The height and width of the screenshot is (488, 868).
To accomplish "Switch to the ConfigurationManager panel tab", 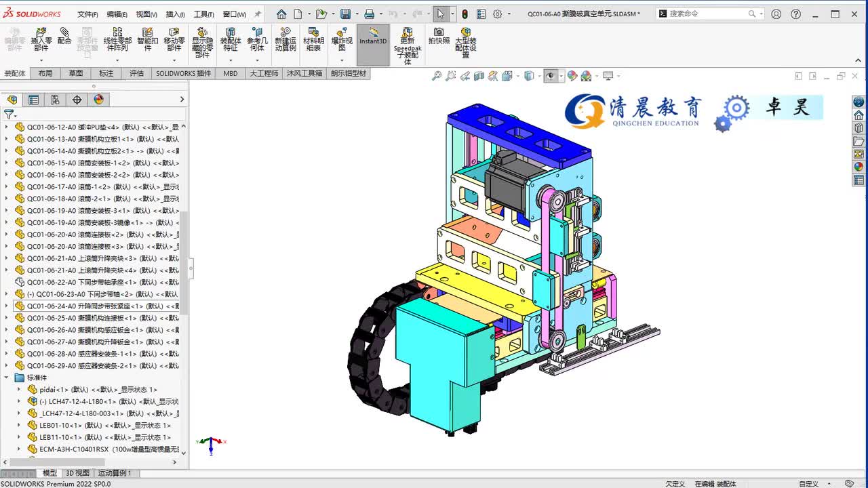I will pos(55,100).
